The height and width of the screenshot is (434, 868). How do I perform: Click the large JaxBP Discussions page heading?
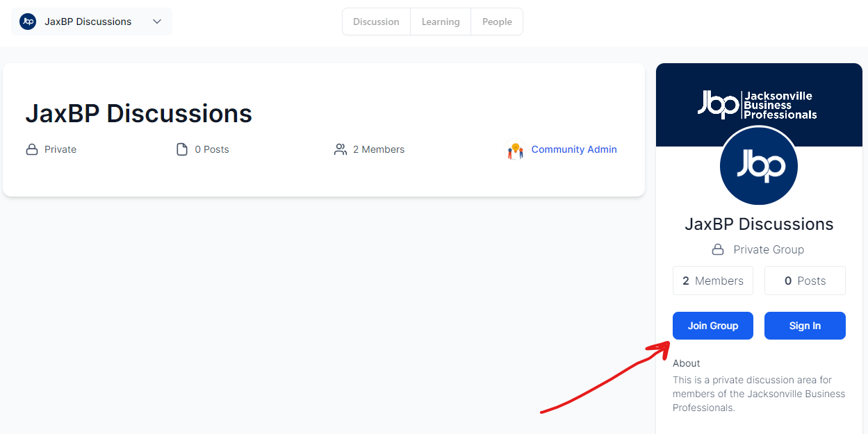tap(139, 114)
